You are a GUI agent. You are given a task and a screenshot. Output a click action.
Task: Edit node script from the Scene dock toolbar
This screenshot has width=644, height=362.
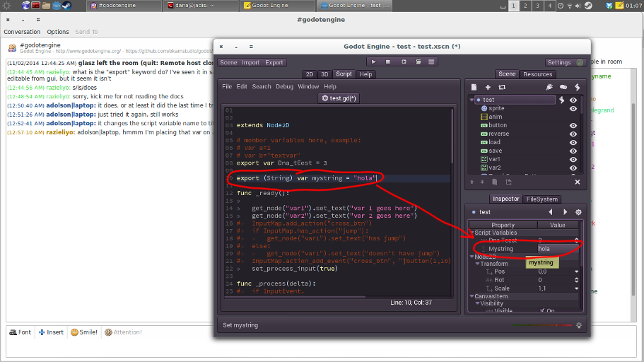click(578, 87)
